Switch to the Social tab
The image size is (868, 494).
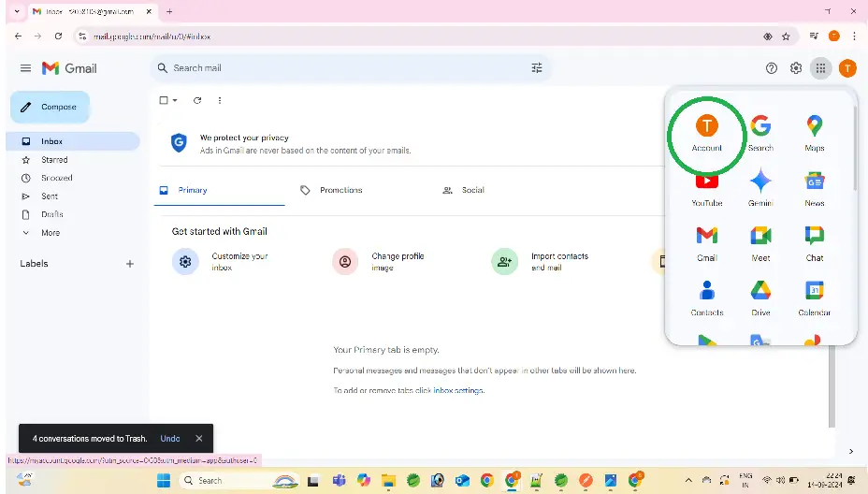(x=472, y=190)
